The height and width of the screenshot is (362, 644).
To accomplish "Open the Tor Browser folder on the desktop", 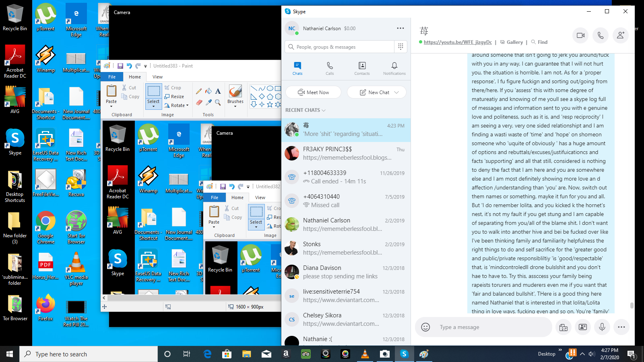I will [15, 307].
